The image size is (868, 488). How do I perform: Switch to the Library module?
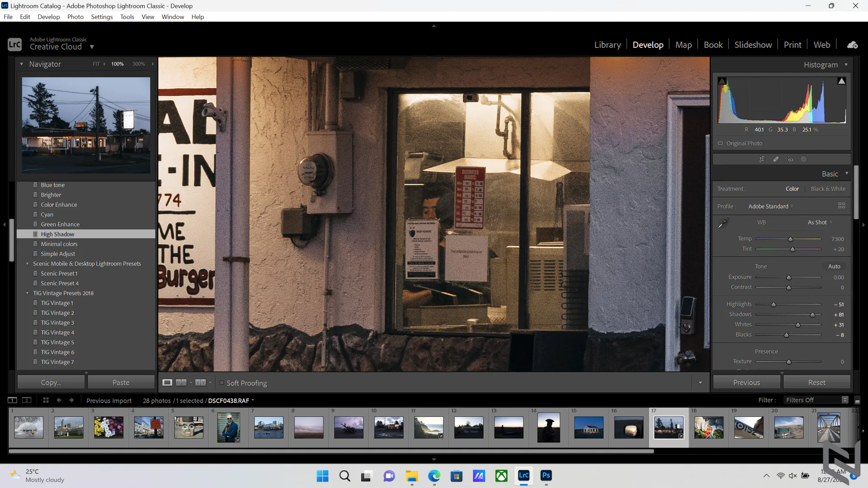(x=607, y=45)
